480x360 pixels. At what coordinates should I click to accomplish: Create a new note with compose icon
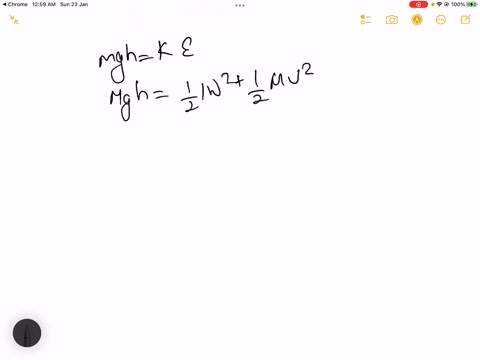tap(466, 20)
